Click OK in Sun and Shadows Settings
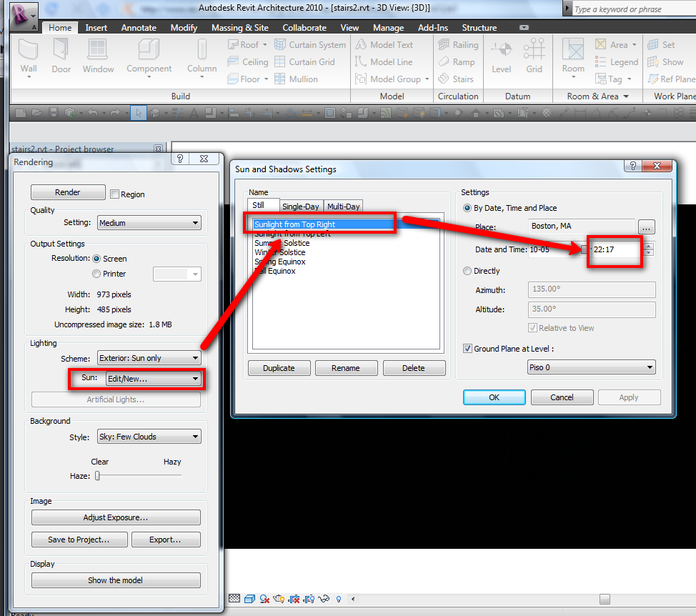The height and width of the screenshot is (616, 696). [494, 397]
